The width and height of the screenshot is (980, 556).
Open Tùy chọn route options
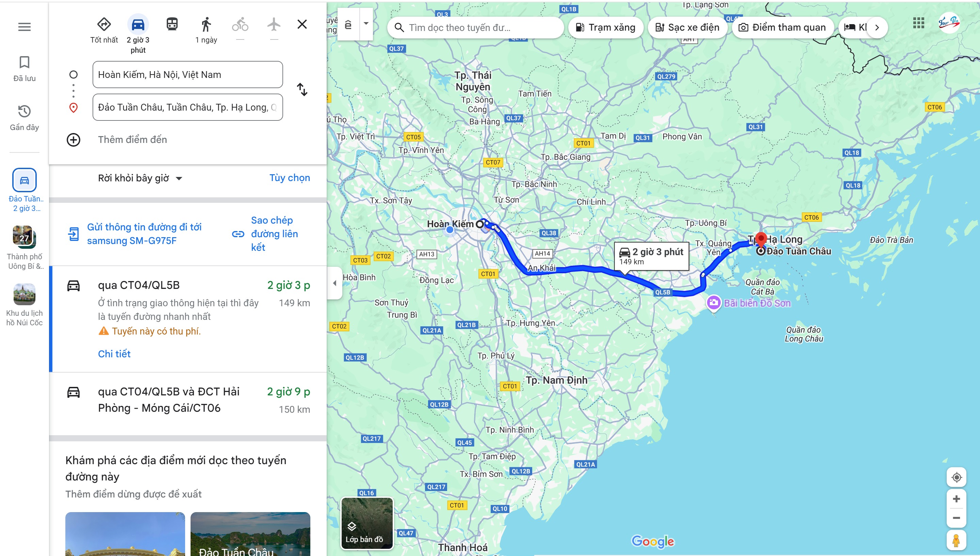pos(289,178)
